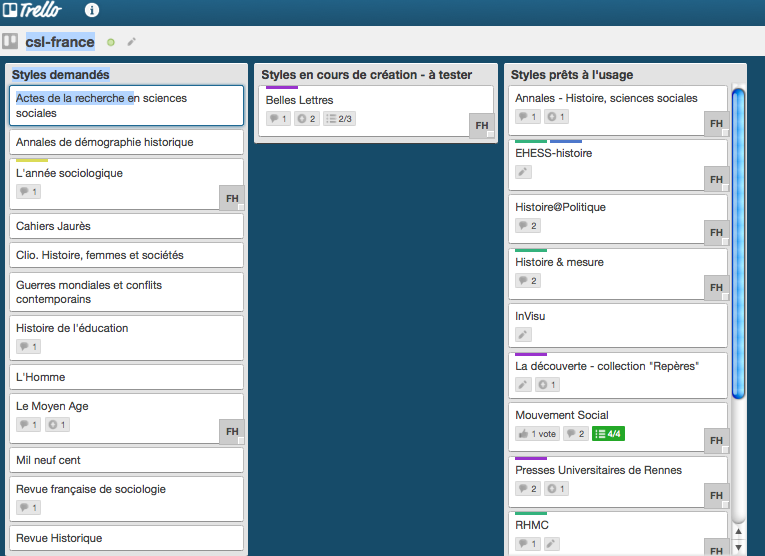Viewport: 765px width, 556px height.
Task: Click yellow label on L'année sociologique card
Action: (x=32, y=160)
